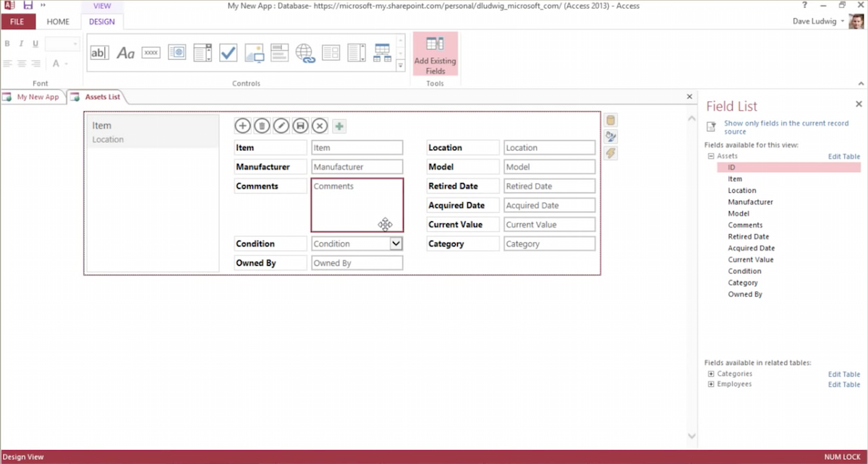Choose Show only fields in current record source
Image resolution: width=868 pixels, height=464 pixels.
point(786,127)
